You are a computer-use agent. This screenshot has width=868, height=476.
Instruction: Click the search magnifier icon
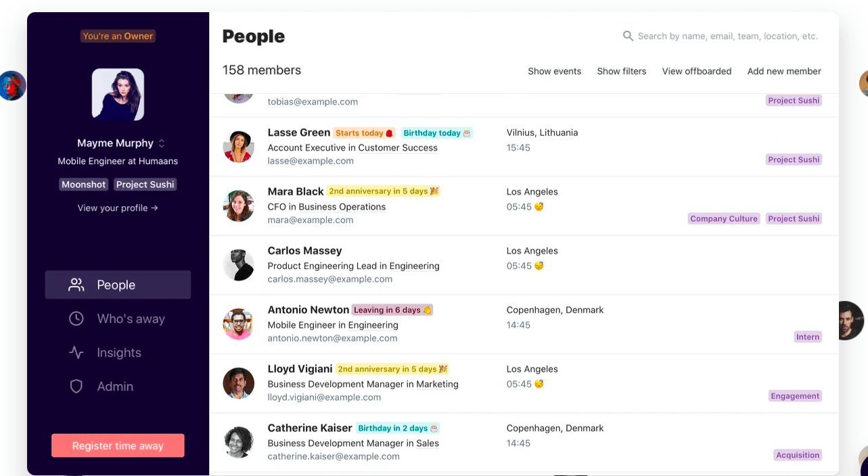pos(628,36)
